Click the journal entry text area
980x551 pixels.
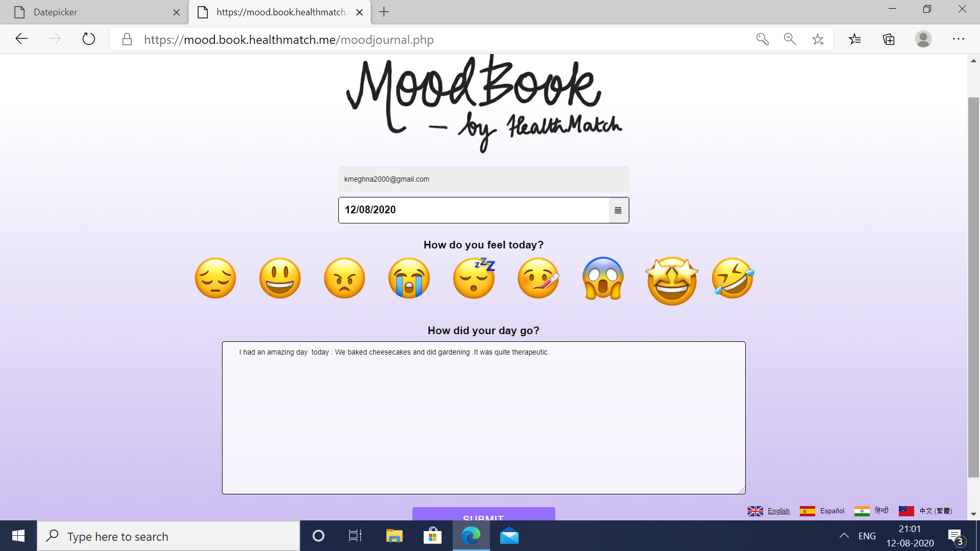(483, 417)
